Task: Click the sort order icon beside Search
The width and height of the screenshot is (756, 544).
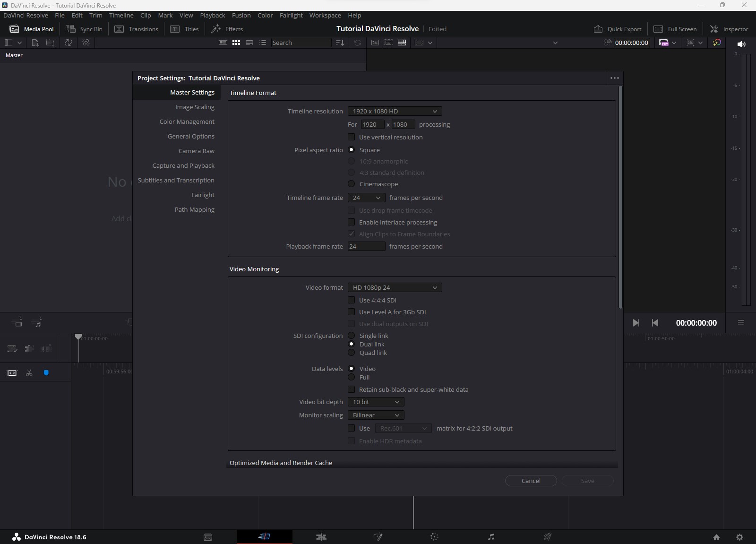Action: 340,43
